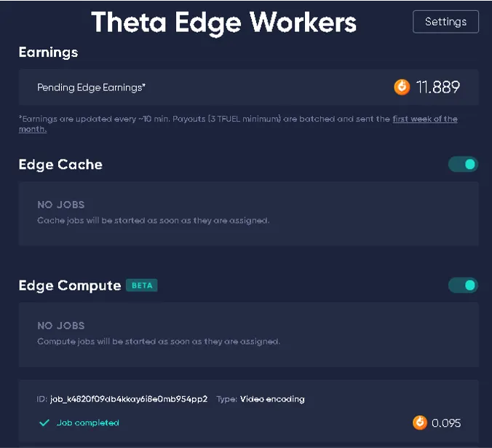Turn off the Edge Compute switch
The height and width of the screenshot is (448, 492).
coord(463,285)
